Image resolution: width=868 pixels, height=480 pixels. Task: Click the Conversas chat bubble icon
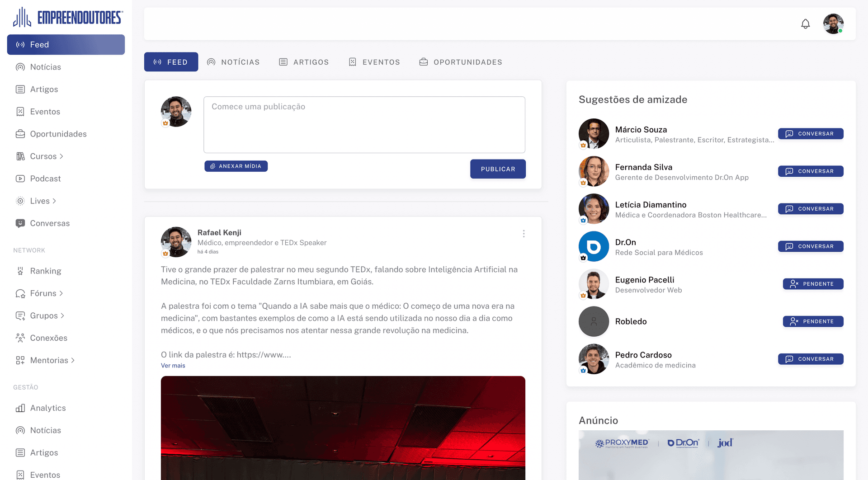[20, 223]
